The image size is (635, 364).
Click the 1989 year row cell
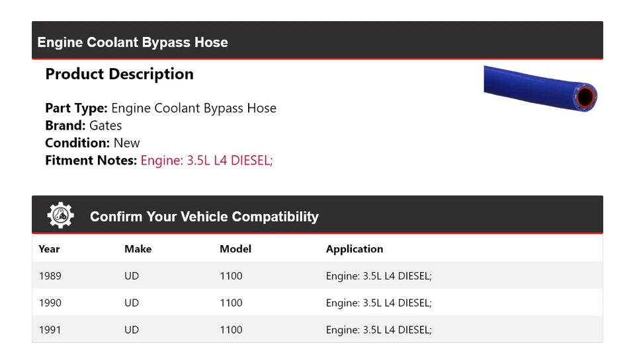[x=50, y=275]
